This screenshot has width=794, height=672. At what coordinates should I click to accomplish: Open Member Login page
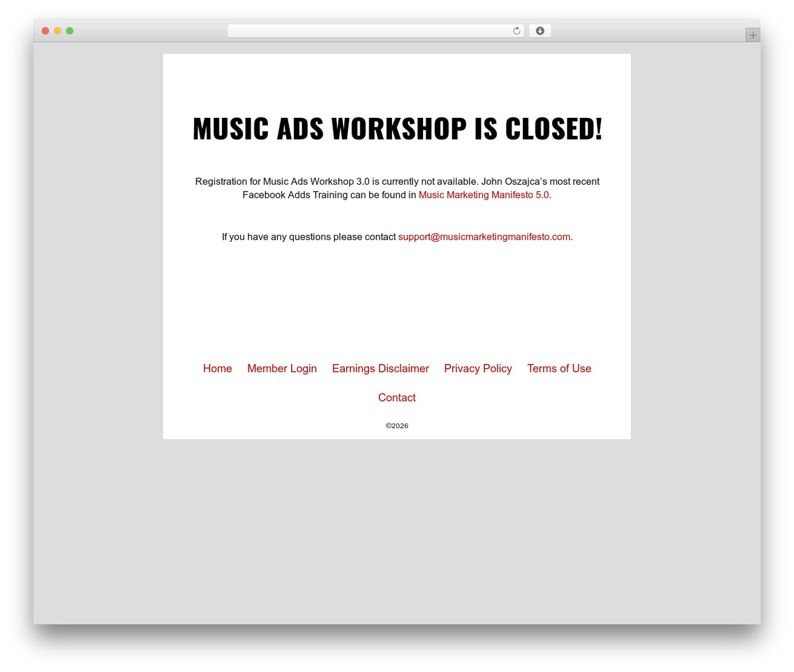click(282, 368)
